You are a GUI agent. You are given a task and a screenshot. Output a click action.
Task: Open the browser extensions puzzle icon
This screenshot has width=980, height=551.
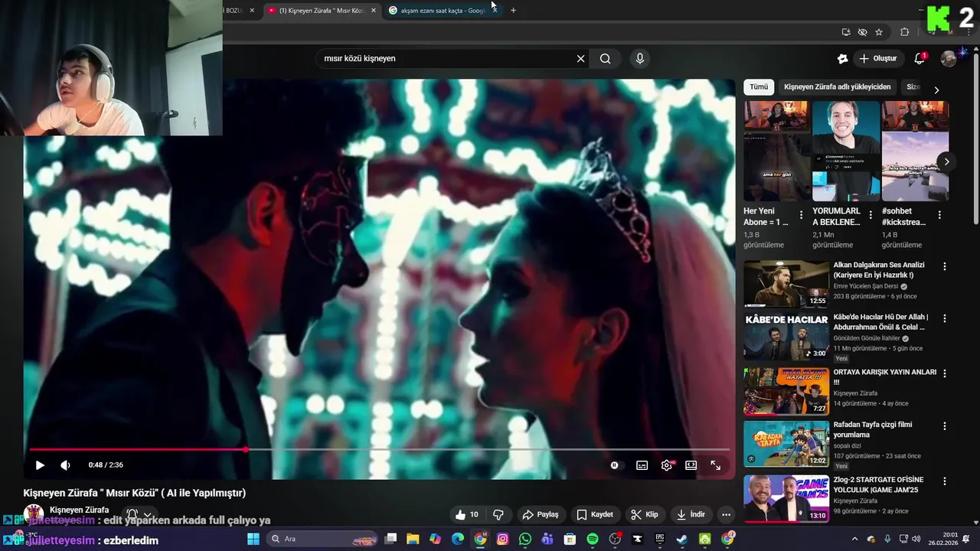tap(904, 32)
